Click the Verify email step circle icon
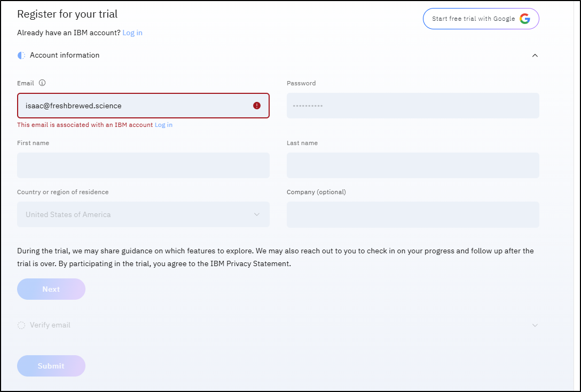Screen dimensions: 581x392 click(21, 325)
